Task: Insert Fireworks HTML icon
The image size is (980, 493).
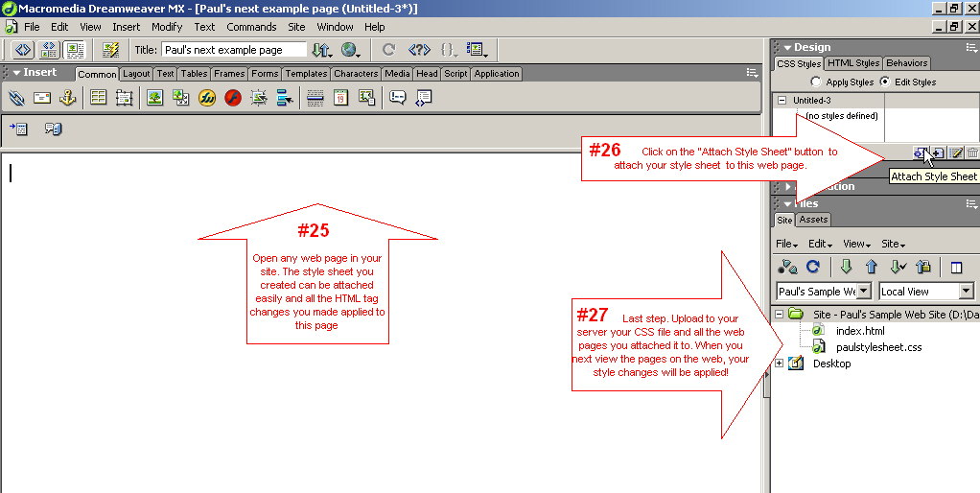Action: 207,98
